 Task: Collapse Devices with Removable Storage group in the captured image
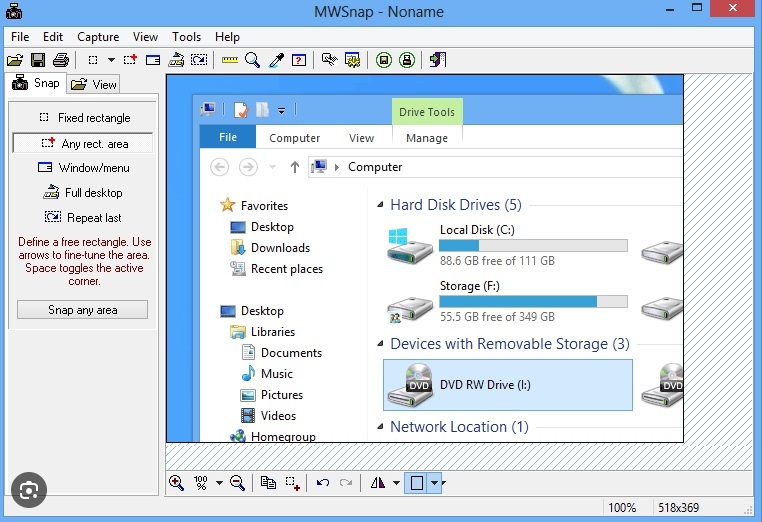coord(380,344)
